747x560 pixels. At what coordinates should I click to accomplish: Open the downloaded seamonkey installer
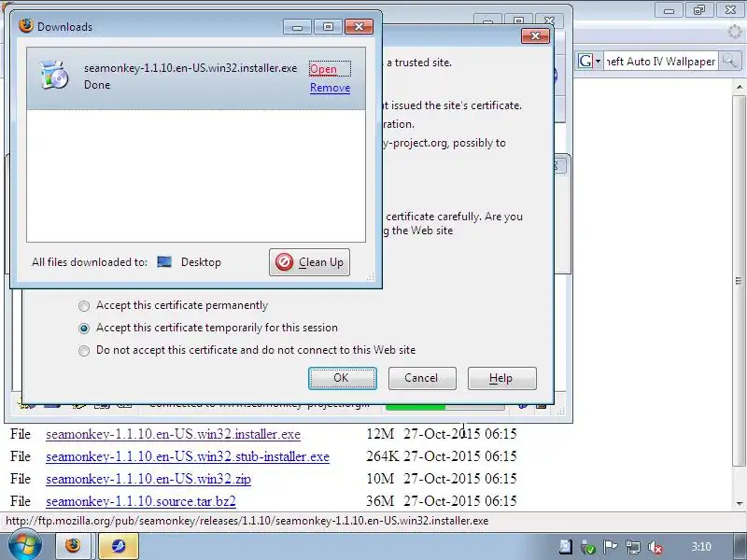point(323,69)
